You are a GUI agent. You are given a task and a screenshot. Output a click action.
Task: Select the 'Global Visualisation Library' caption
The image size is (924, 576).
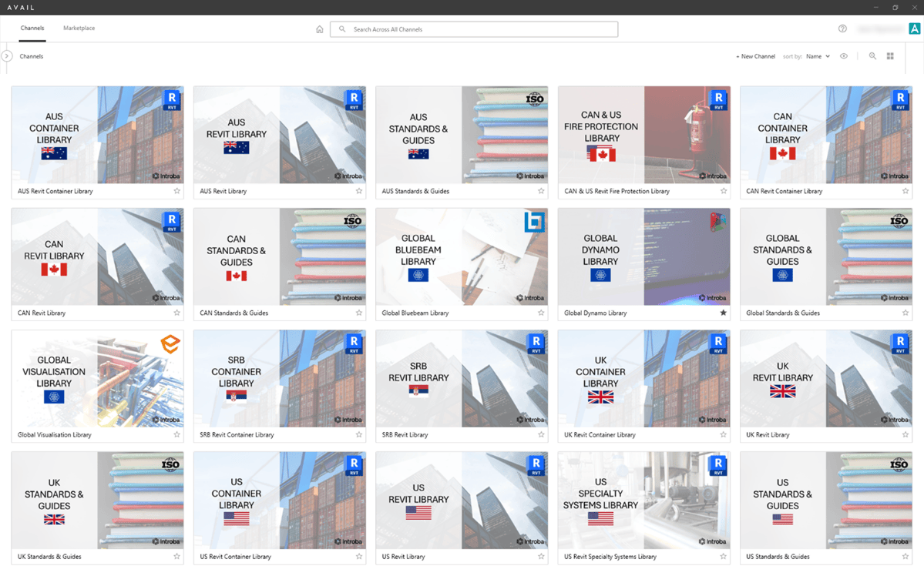tap(55, 435)
